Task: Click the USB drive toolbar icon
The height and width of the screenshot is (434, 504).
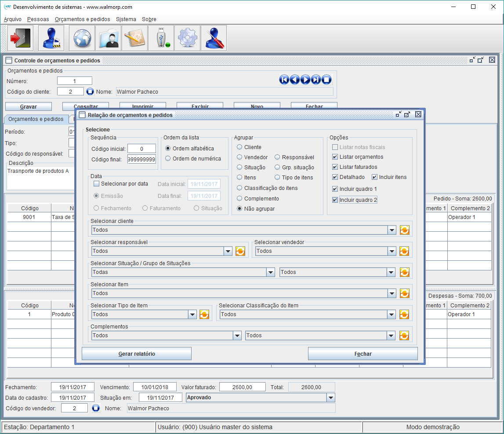Action: (161, 38)
